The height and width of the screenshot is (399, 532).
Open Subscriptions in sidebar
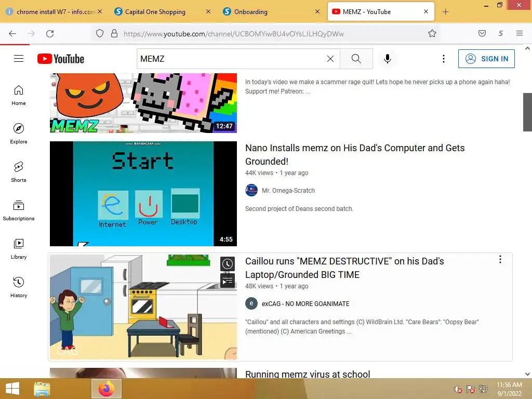click(19, 210)
